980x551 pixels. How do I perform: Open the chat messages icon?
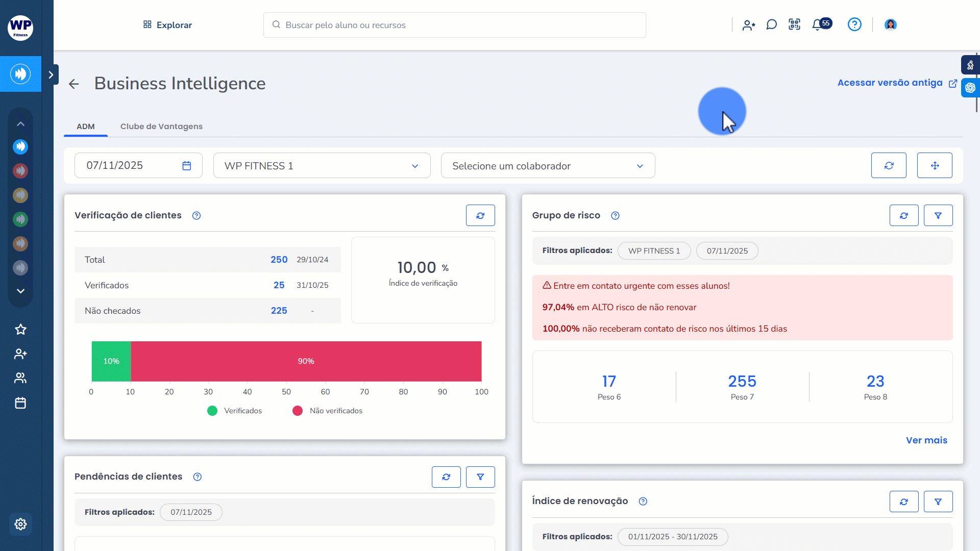point(771,24)
